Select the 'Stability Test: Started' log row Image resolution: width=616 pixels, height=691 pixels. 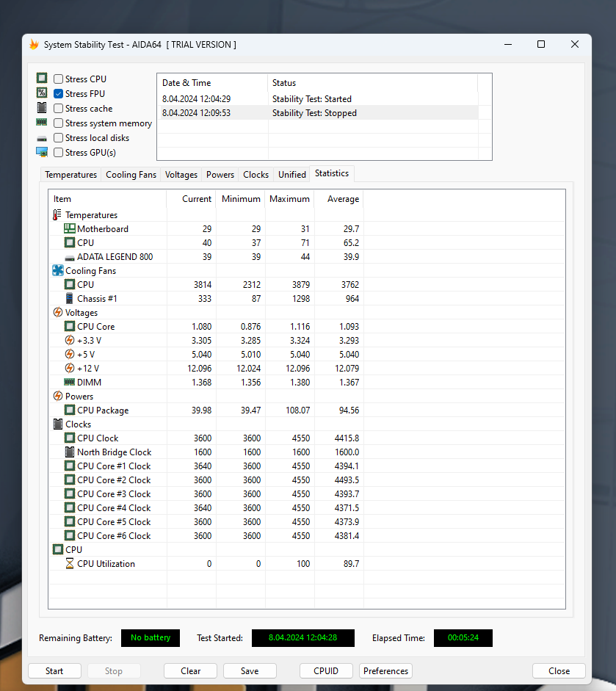coord(318,98)
